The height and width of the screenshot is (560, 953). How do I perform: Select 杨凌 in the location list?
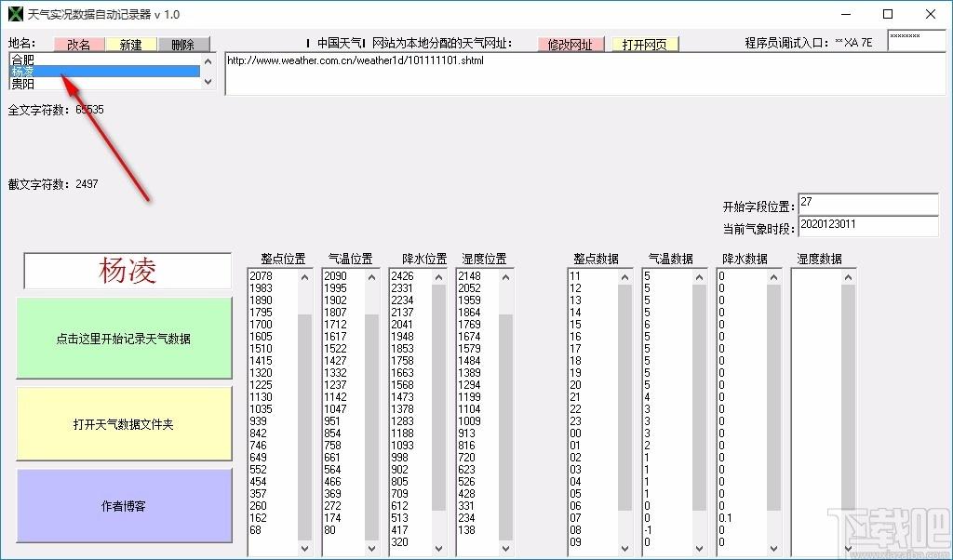[105, 72]
